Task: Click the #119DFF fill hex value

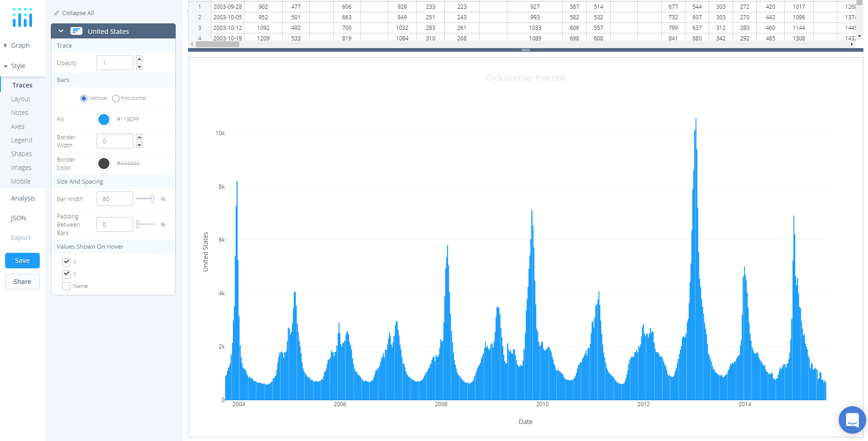Action: click(128, 120)
